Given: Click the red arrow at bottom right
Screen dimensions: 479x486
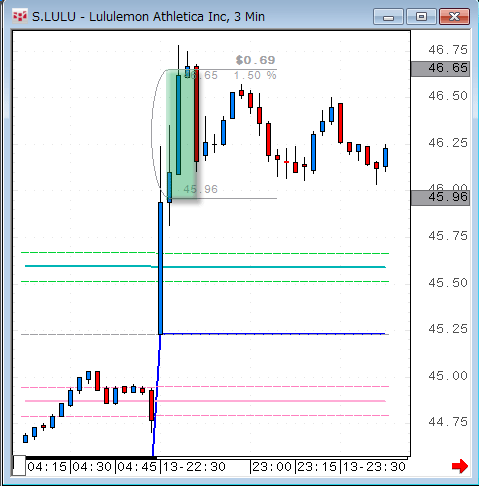Looking at the screenshot, I should [460, 466].
